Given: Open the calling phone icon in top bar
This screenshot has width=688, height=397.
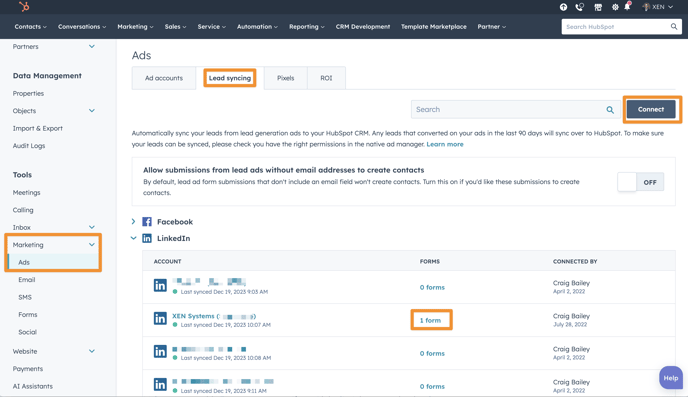Looking at the screenshot, I should (x=580, y=7).
